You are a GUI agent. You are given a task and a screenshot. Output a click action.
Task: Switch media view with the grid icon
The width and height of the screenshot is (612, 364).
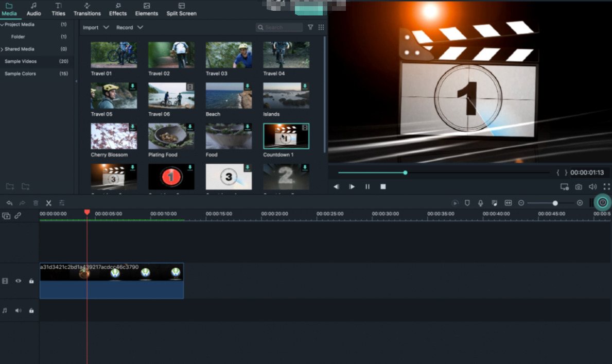(321, 27)
